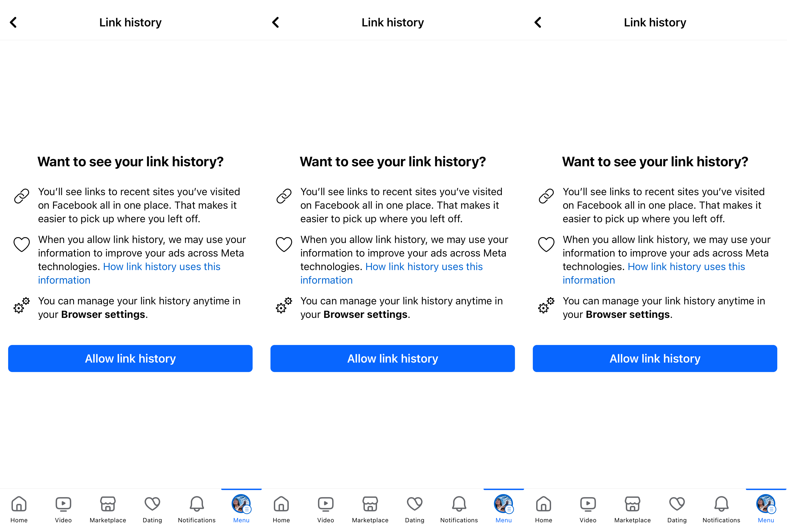Click 'Link history' header title in middle panel
787x532 pixels.
pos(393,22)
